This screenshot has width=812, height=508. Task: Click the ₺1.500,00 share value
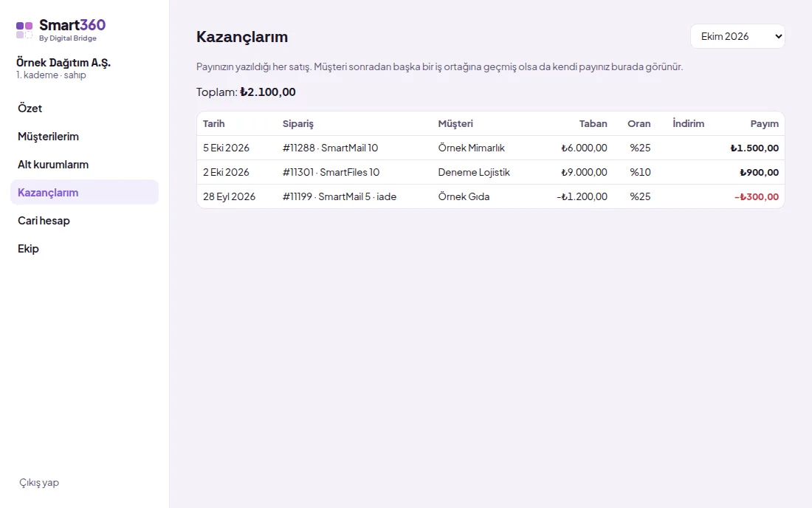(754, 148)
